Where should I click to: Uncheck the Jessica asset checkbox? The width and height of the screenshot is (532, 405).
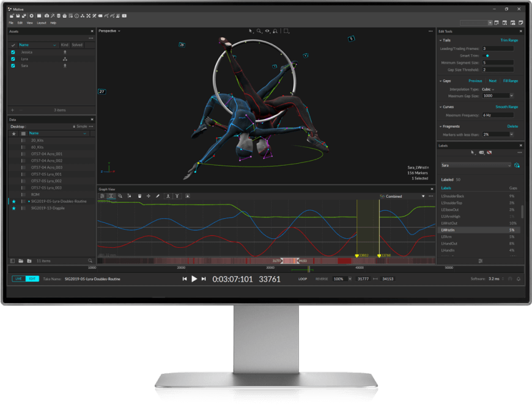point(13,51)
